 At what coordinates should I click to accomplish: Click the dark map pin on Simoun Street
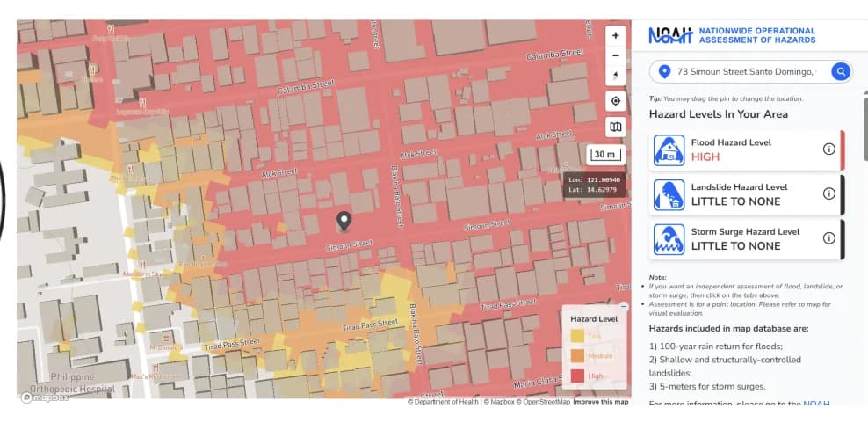point(344,221)
